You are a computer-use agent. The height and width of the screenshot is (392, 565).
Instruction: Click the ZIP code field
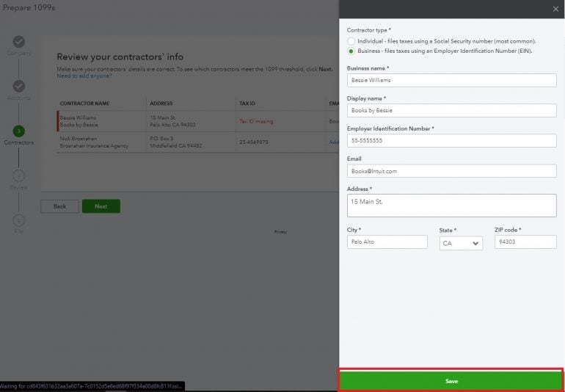coord(525,242)
